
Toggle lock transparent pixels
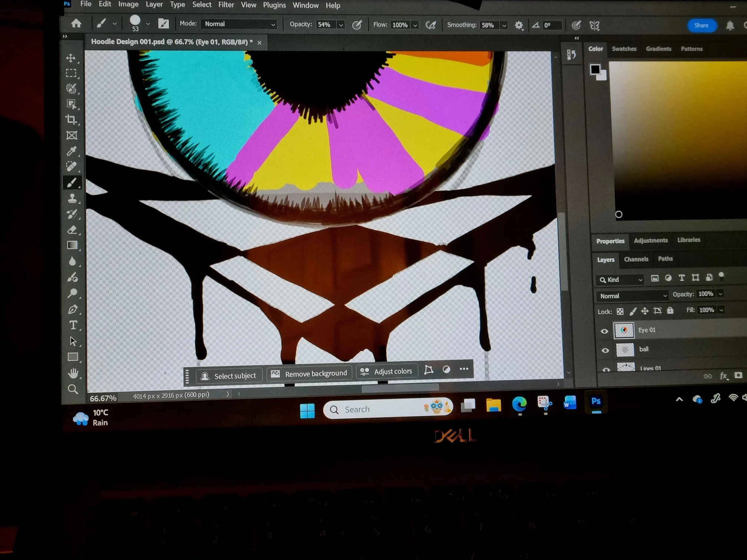[x=620, y=311]
